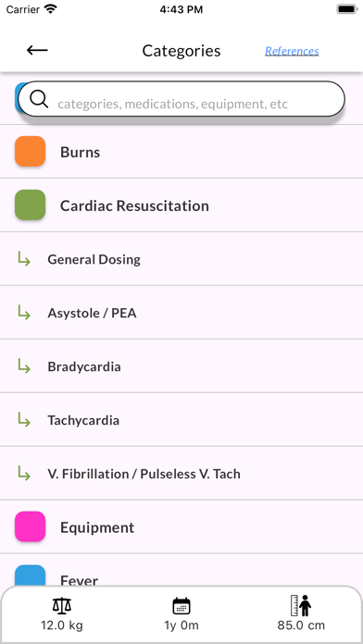Expand the Equipment category

(x=181, y=526)
